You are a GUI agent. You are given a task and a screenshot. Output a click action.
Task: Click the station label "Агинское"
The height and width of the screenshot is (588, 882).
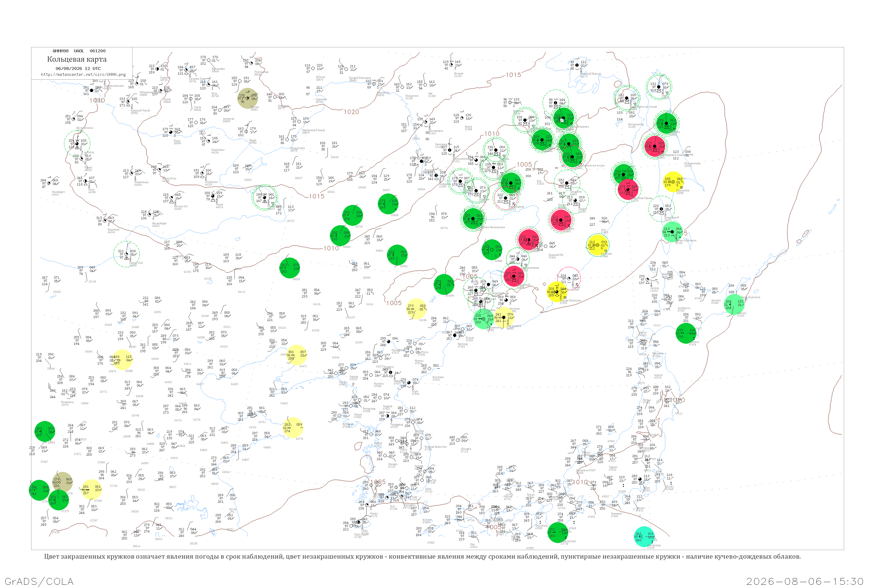point(228,120)
